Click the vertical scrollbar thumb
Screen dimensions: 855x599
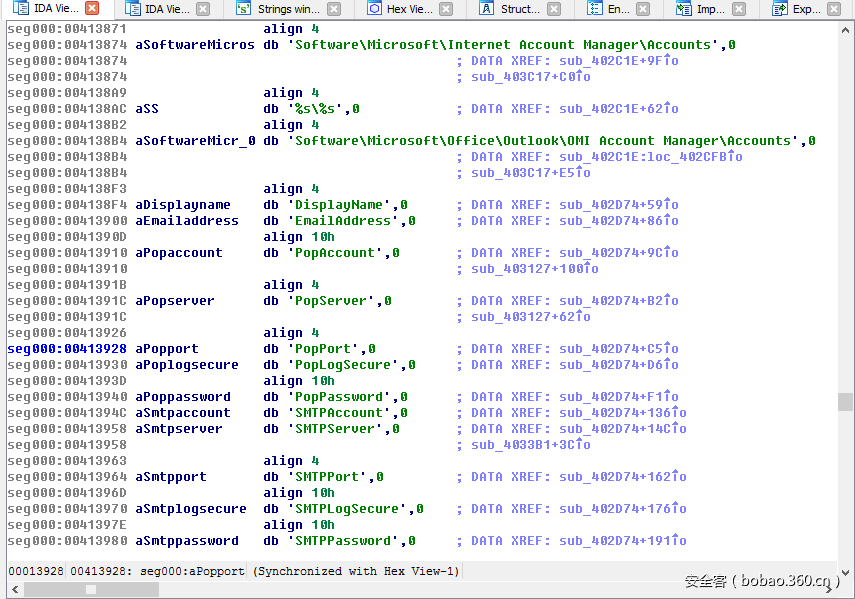tap(846, 402)
